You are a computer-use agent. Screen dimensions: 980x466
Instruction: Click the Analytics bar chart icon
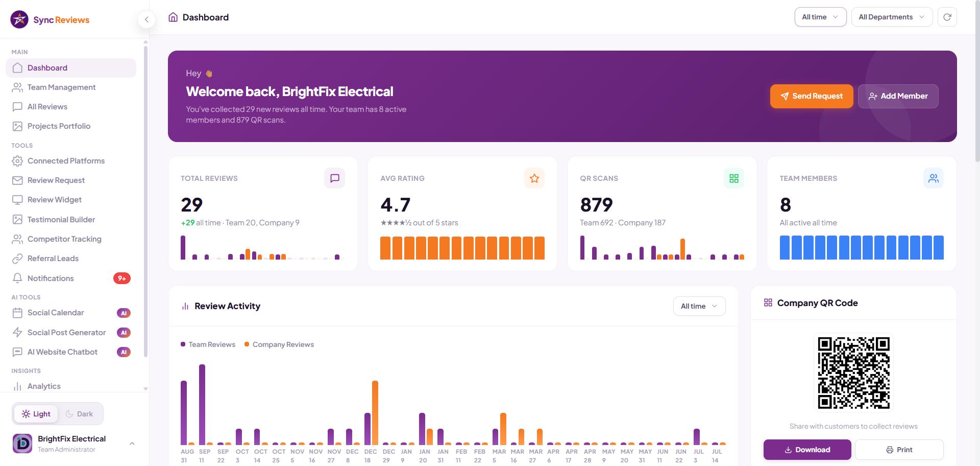tap(17, 386)
